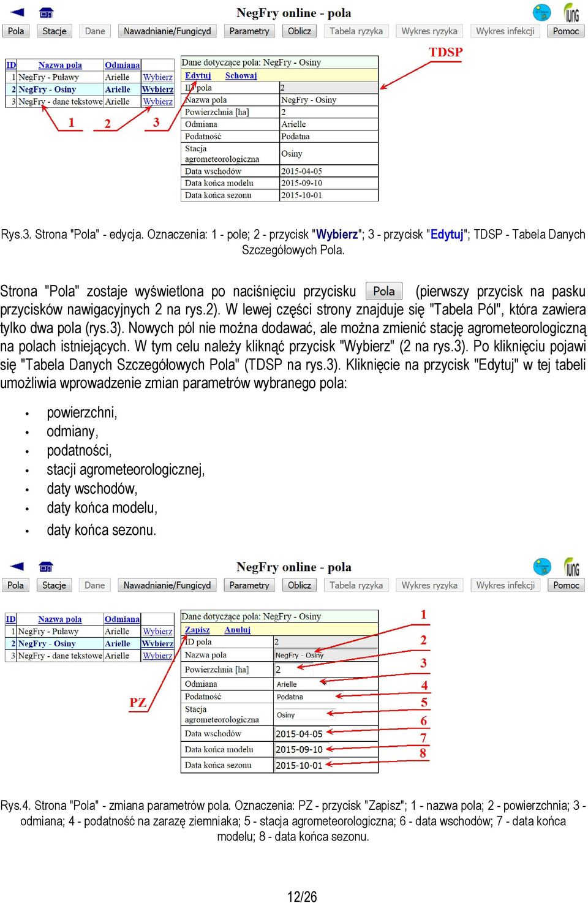The height and width of the screenshot is (903, 588).
Task: Click the IUNG logo in the Rys.3 figure
Action: coord(571,12)
